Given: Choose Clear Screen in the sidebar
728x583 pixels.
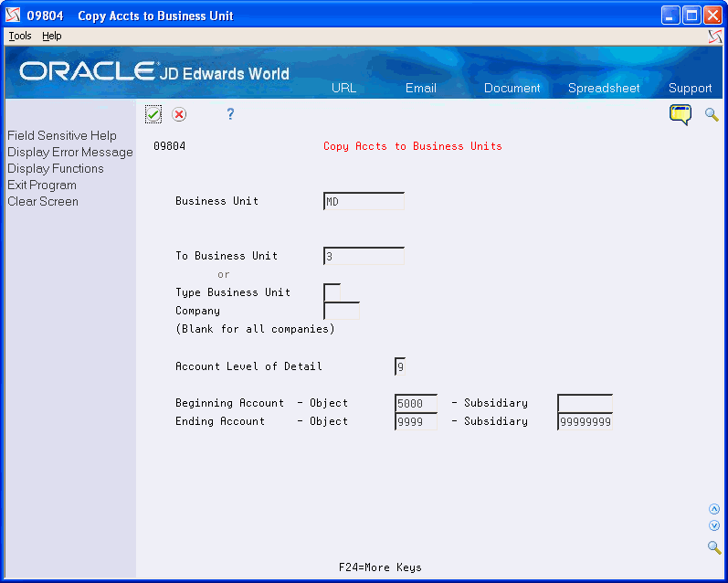Looking at the screenshot, I should pyautogui.click(x=43, y=202).
